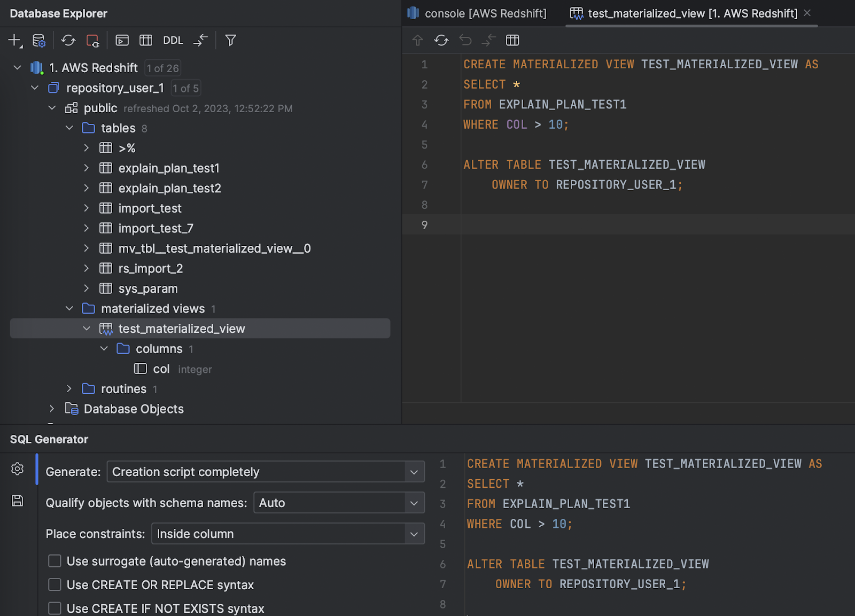Select the col column in the tree

pos(161,369)
